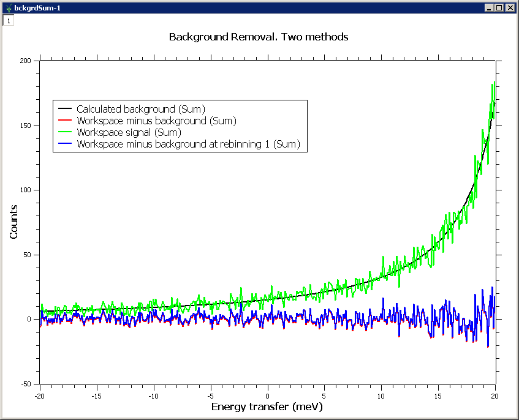
Task: Select the layer 1 button
Action: 9,20
